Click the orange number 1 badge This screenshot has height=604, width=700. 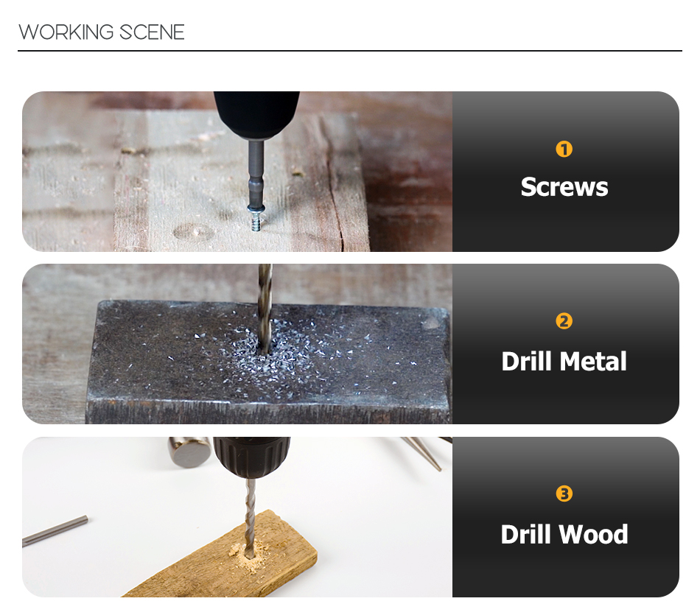(x=564, y=149)
